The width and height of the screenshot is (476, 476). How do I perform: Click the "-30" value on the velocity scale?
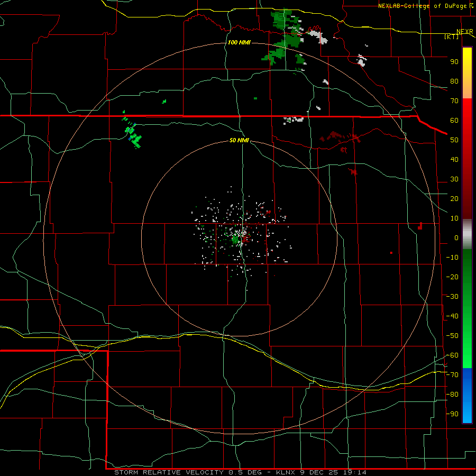(x=452, y=297)
